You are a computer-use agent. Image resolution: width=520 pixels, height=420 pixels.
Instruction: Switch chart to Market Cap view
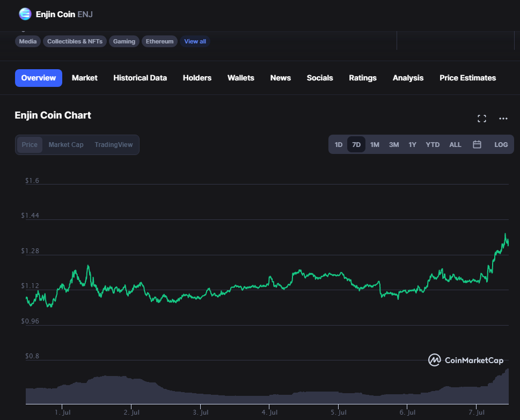[x=66, y=145]
